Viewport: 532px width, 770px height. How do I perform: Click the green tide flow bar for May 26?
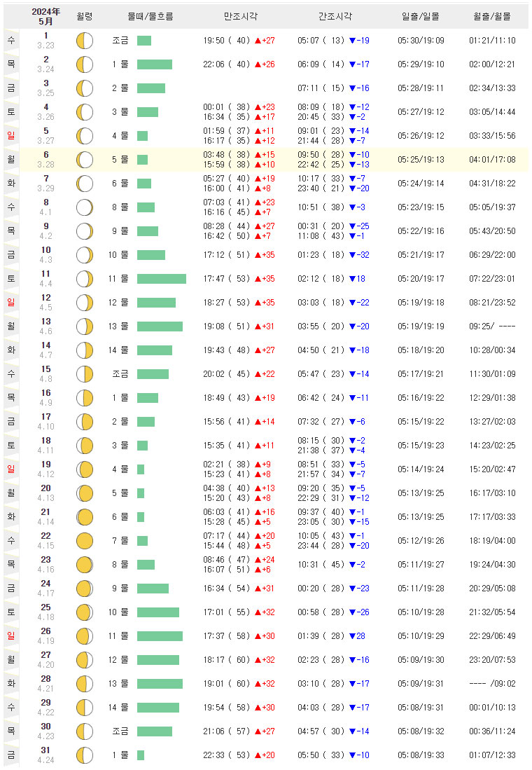pyautogui.click(x=160, y=636)
